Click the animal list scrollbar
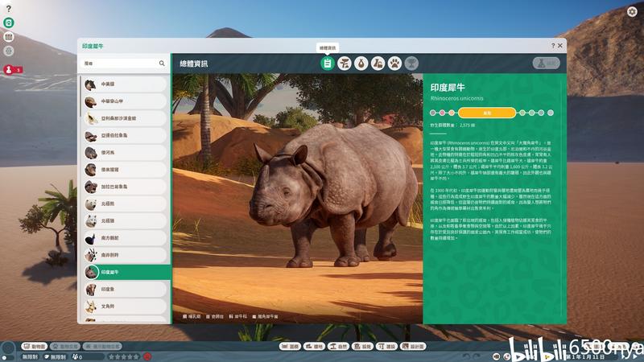Viewport: 644px width, 362px height. [80, 97]
